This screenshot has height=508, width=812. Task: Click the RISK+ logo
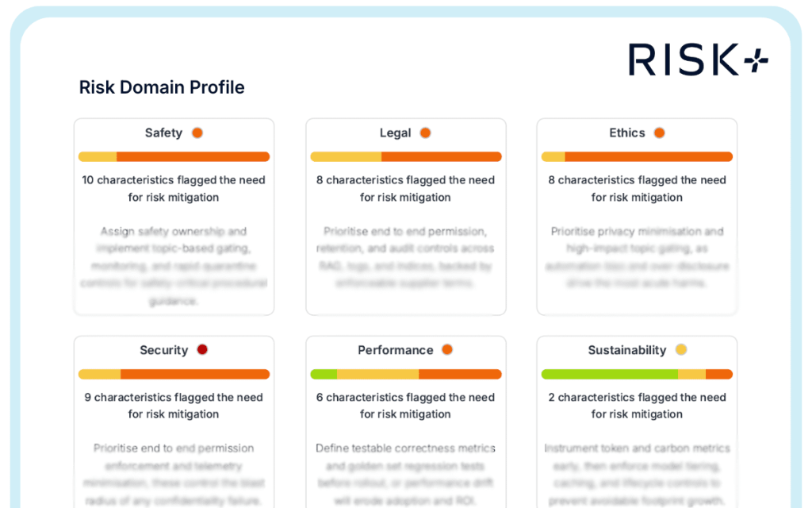click(696, 60)
